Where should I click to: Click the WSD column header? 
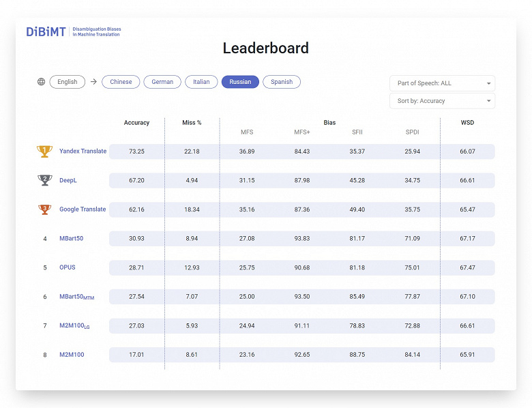[467, 123]
